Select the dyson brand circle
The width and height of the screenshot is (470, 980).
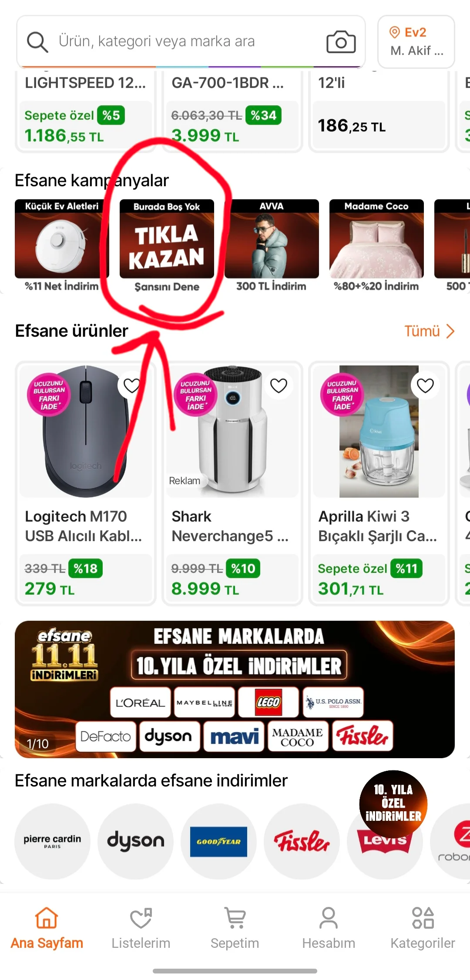pyautogui.click(x=136, y=841)
